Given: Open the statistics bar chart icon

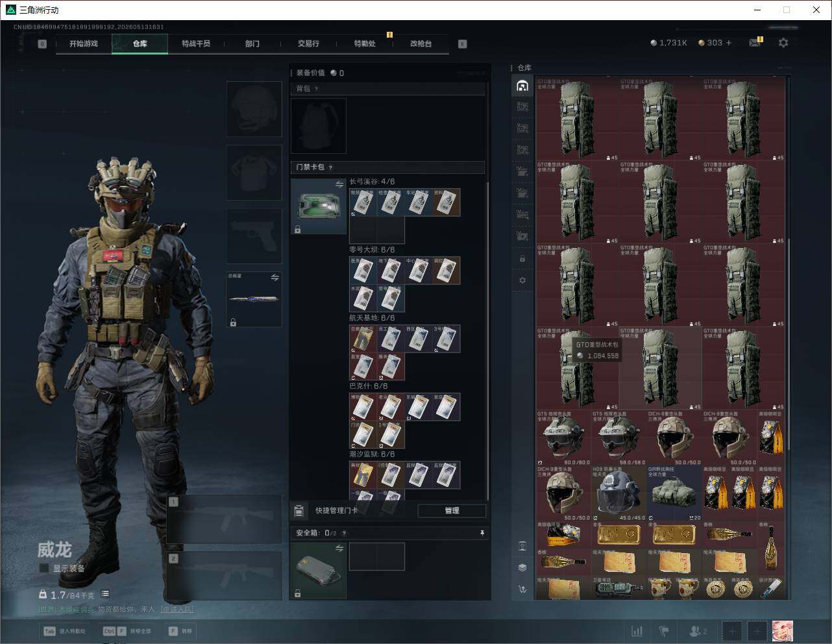Looking at the screenshot, I should coord(637,631).
